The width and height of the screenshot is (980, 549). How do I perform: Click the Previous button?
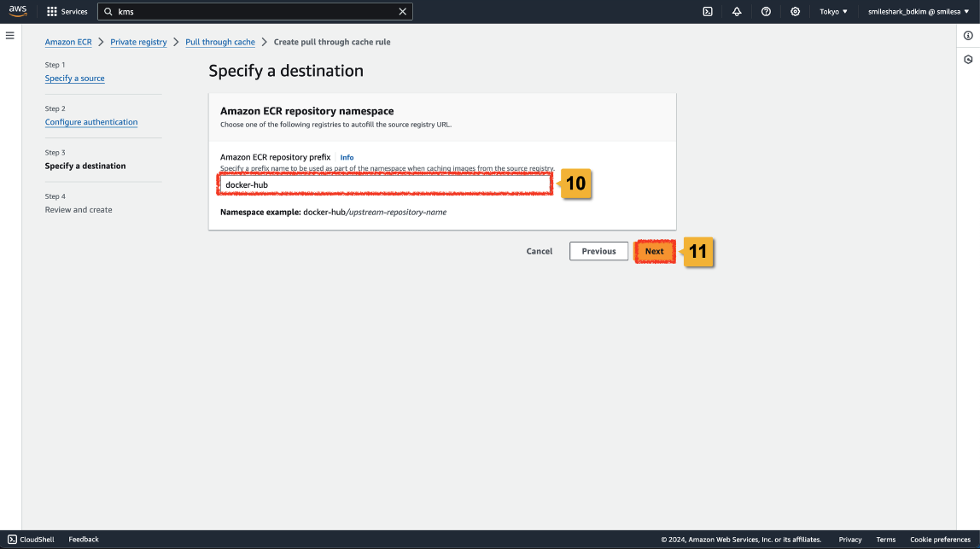pos(598,251)
